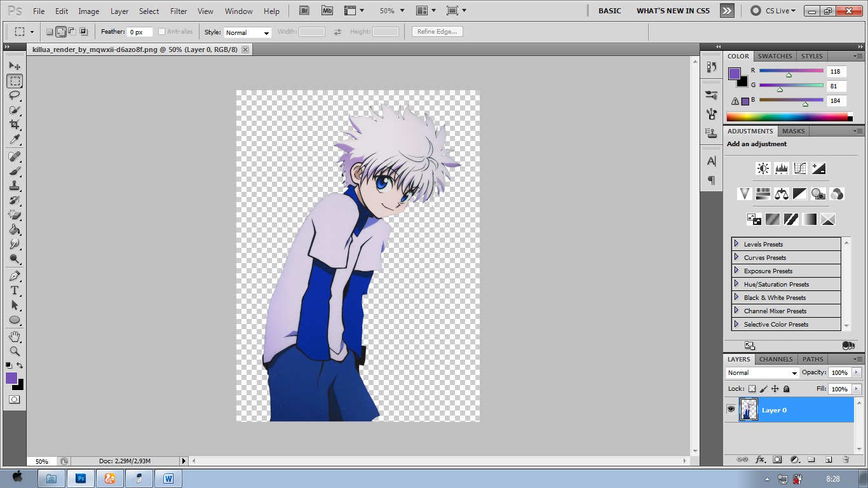Open the Filter menu
868x488 pixels.
click(179, 11)
